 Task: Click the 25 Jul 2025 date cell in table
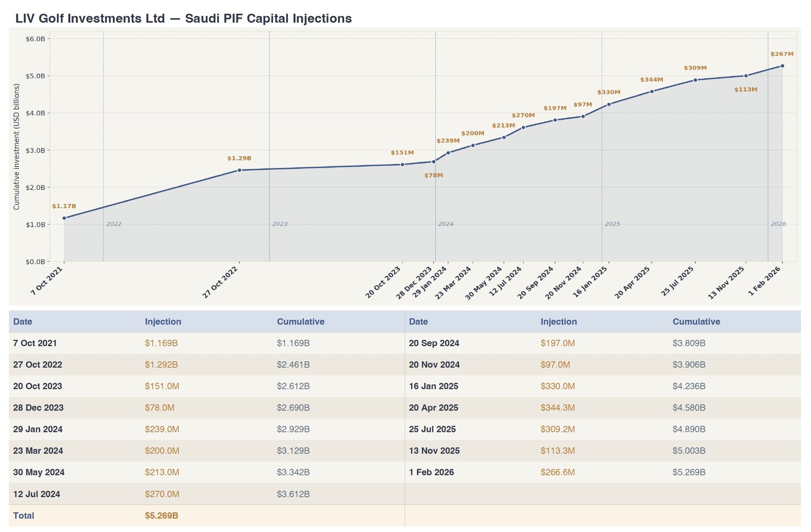pyautogui.click(x=432, y=429)
